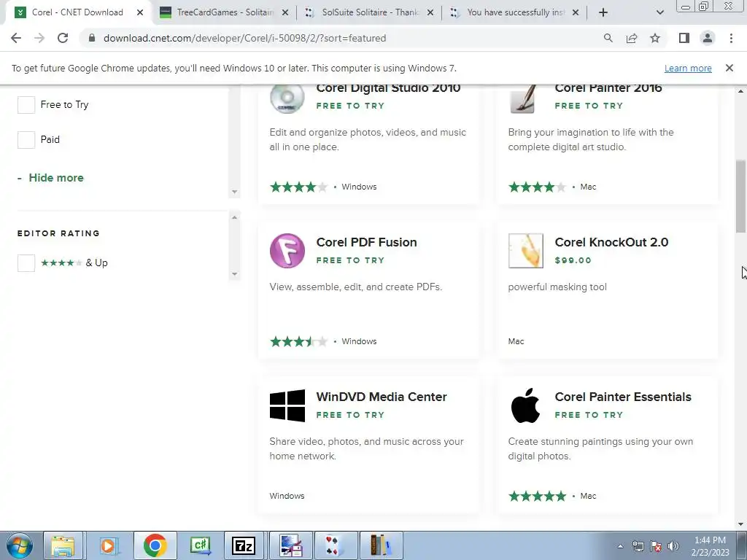747x560 pixels.
Task: Open the padlock site information icon
Action: point(92,38)
